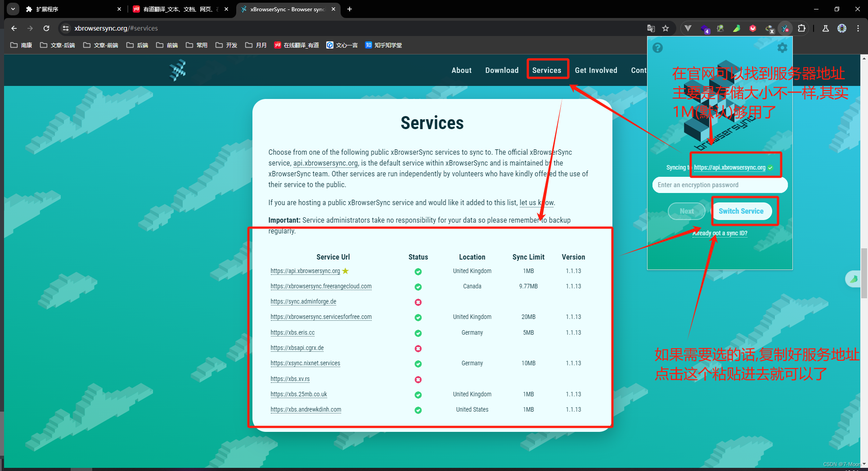Open the xBrowserSync extension toolbar icon
Screen dimensions: 868x471
(785, 28)
